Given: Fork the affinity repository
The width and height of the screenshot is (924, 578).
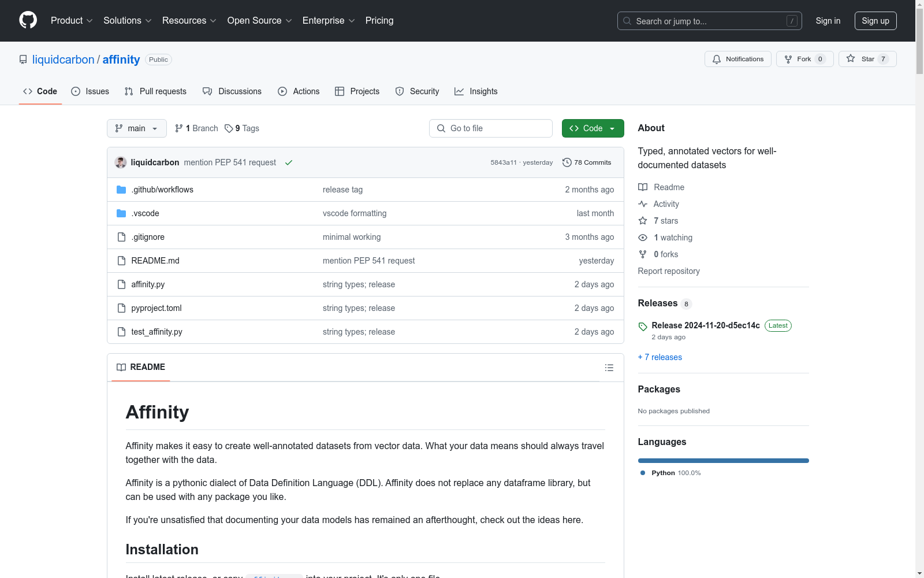Looking at the screenshot, I should 805,59.
